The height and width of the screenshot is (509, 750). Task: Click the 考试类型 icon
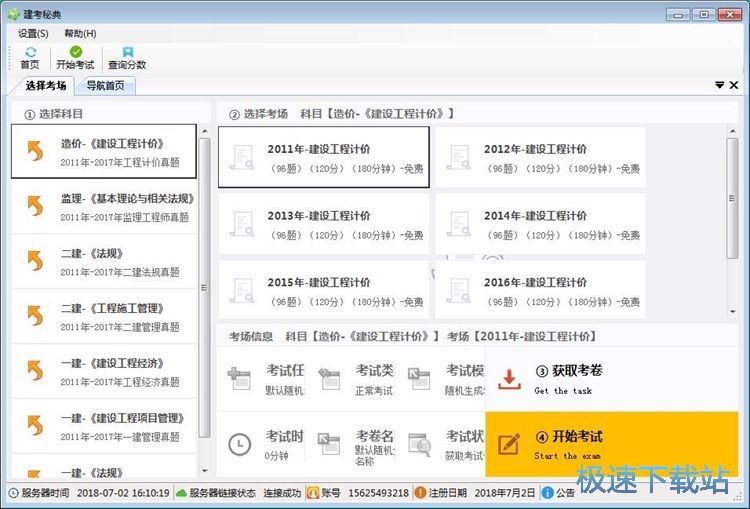pos(329,378)
